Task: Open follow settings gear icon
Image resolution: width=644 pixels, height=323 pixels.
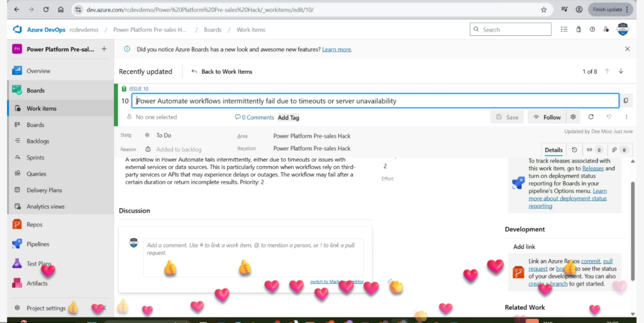Action: click(573, 117)
